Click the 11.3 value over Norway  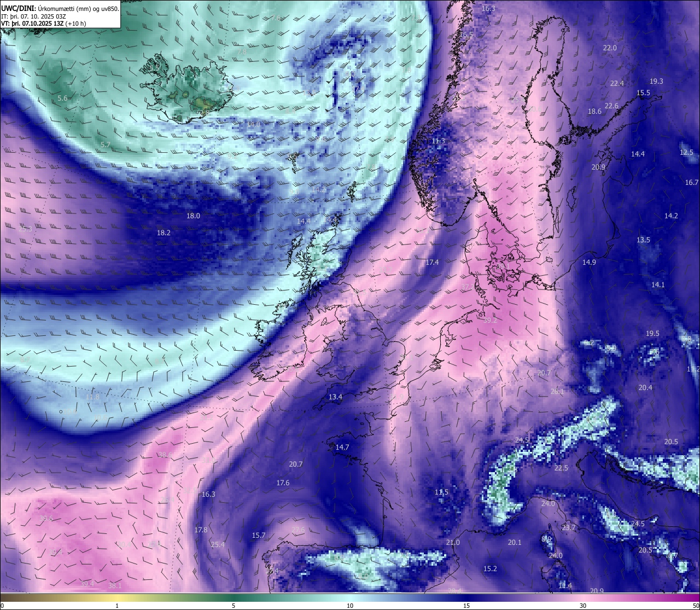click(438, 141)
